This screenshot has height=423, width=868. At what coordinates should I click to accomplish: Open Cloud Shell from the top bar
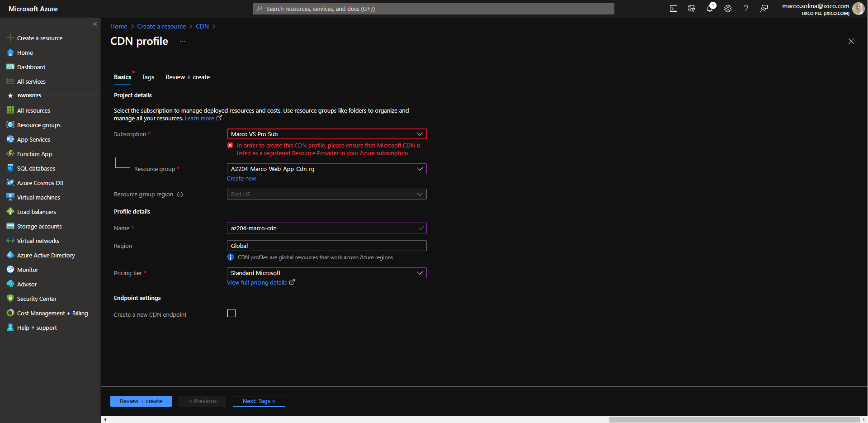[x=674, y=9]
